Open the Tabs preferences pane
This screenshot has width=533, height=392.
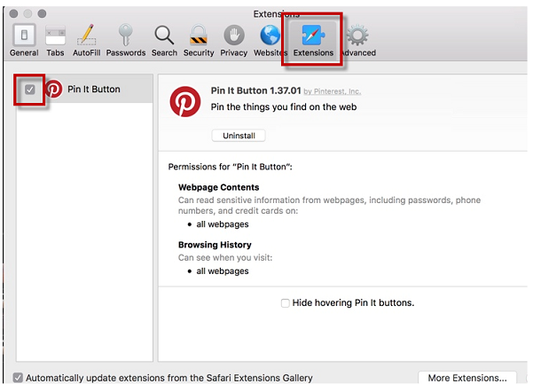click(55, 40)
